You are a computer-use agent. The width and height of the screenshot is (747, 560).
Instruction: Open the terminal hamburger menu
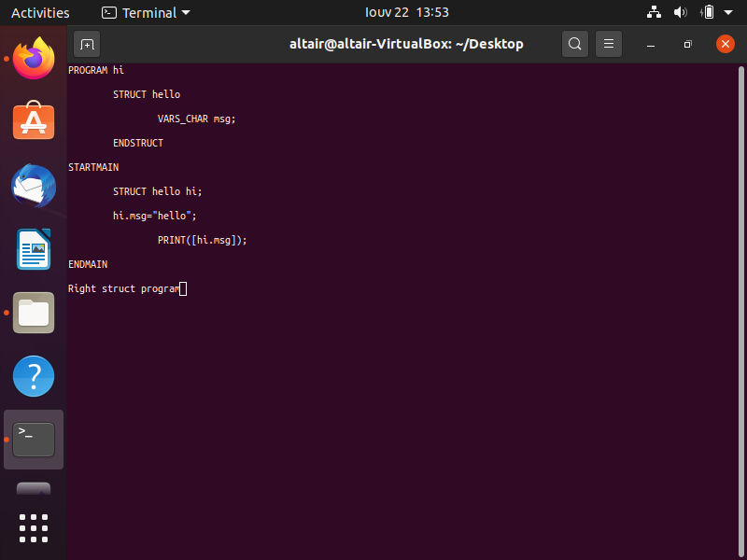[609, 44]
